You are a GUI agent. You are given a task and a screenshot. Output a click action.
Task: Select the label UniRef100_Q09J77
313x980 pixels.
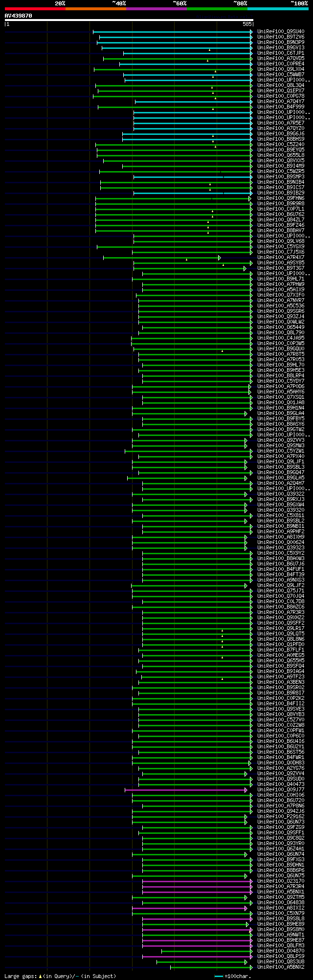[x=281, y=789]
